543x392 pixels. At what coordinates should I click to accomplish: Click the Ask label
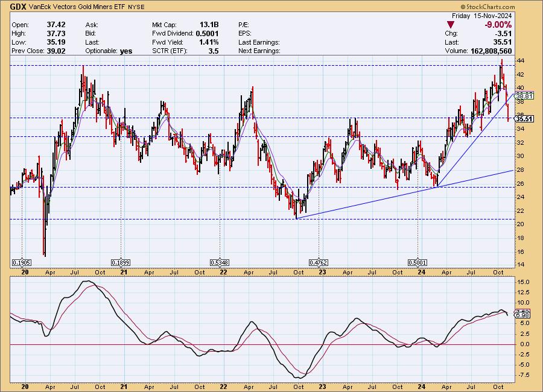[x=92, y=25]
